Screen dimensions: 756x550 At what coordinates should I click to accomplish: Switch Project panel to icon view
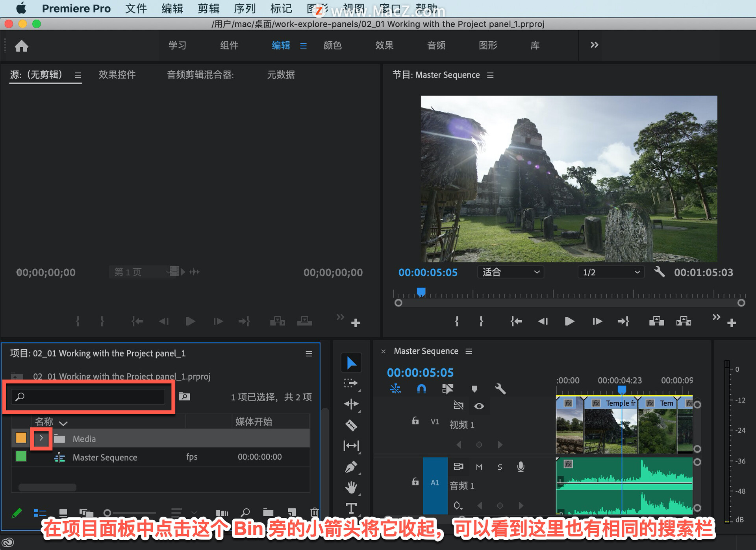(x=63, y=513)
